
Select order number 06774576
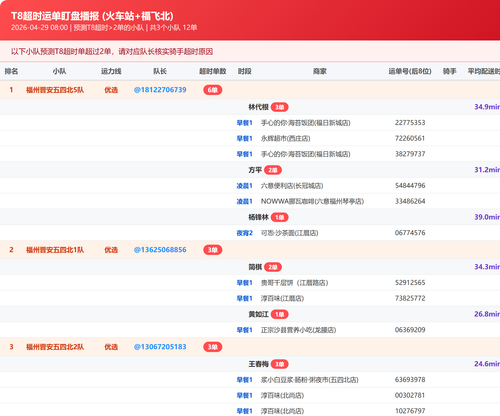click(410, 233)
